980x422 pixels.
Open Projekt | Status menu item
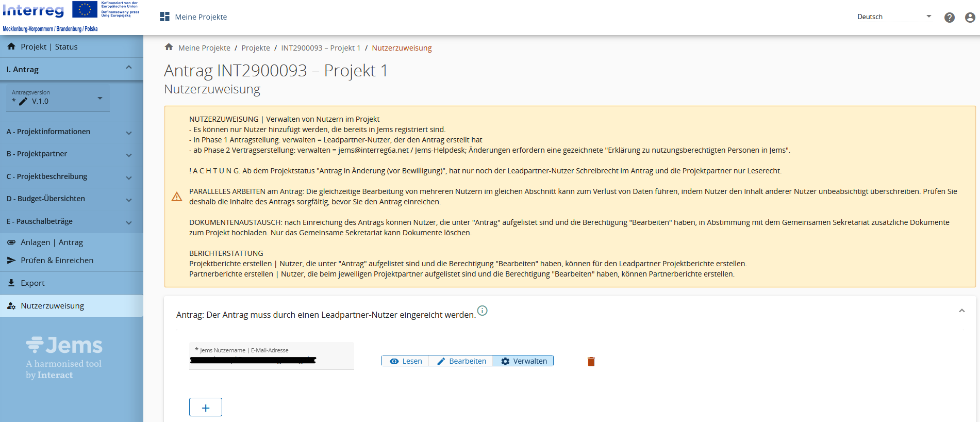click(49, 47)
